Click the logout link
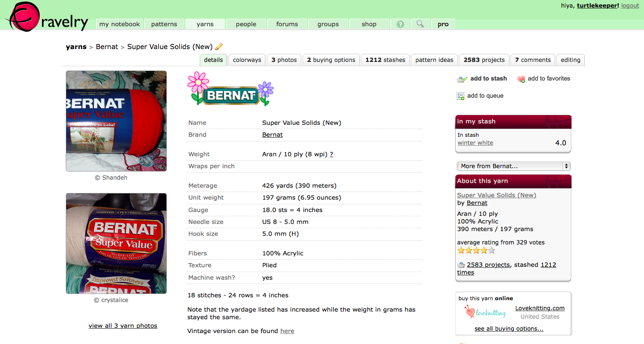 (x=630, y=6)
